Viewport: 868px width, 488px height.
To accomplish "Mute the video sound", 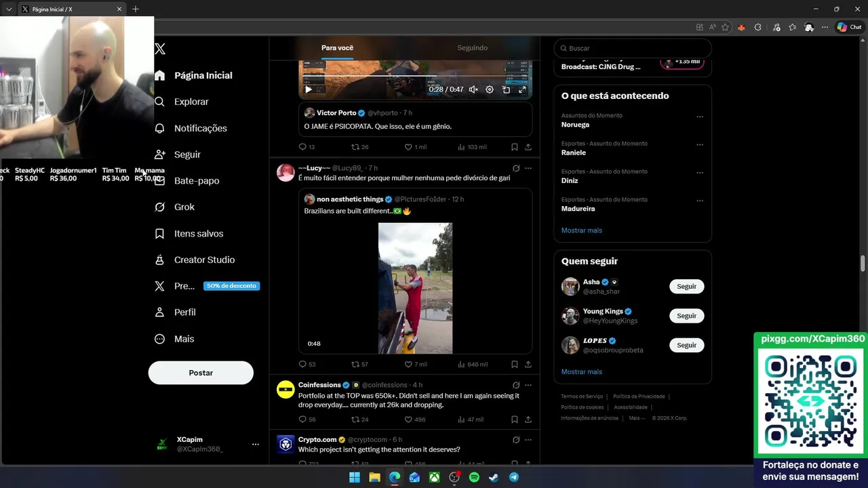I will [473, 89].
